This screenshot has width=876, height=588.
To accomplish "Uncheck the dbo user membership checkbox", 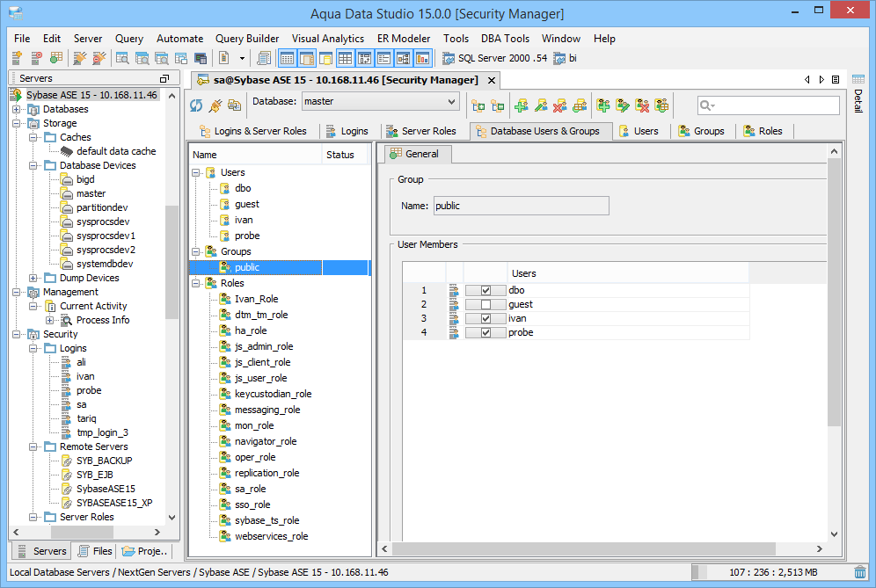I will coord(485,290).
